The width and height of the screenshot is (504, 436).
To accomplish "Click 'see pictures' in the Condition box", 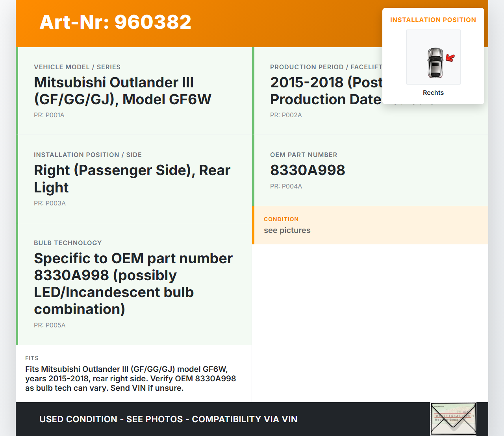I will coord(287,231).
